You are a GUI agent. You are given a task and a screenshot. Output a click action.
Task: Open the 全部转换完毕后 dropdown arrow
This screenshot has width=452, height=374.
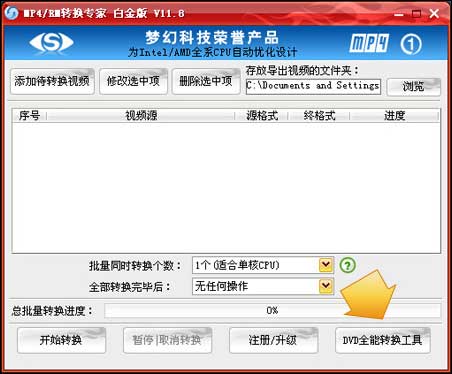coord(326,286)
